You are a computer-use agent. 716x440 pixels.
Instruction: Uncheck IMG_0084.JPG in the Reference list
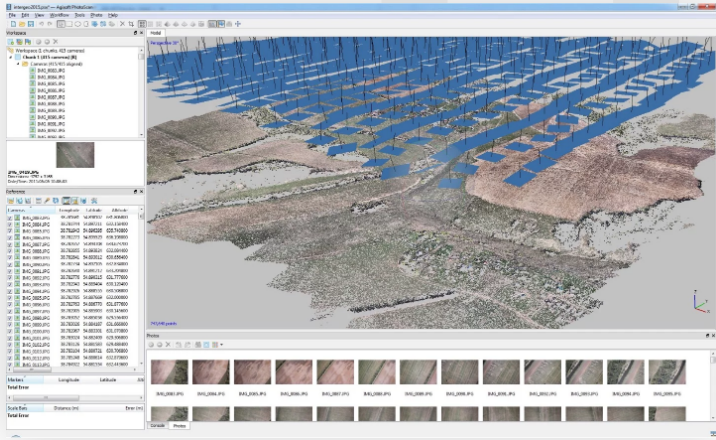10,224
